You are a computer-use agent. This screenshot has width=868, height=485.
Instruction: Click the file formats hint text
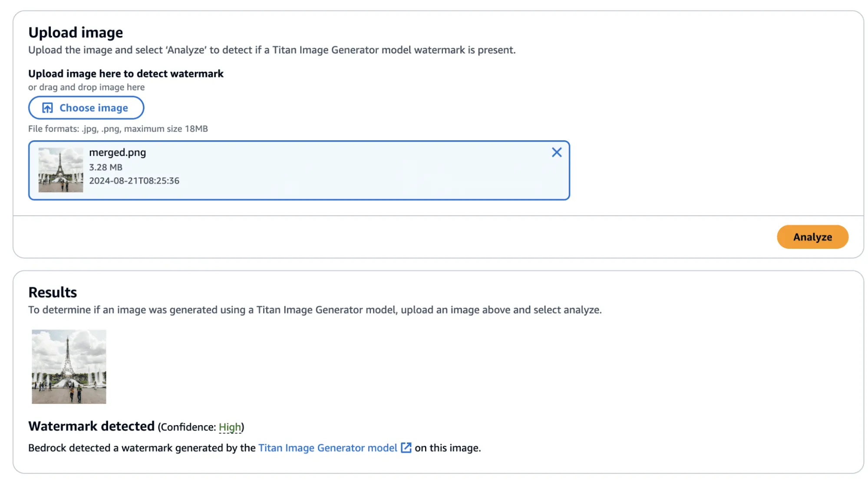click(x=118, y=129)
